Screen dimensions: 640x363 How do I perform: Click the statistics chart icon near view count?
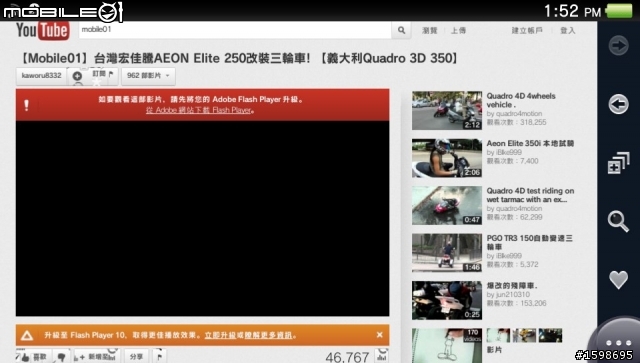point(382,356)
